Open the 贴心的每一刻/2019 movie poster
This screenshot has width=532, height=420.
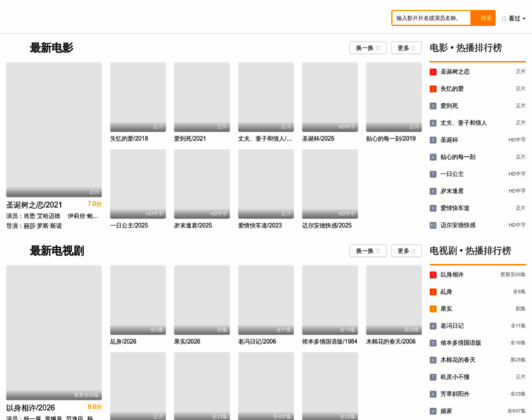click(394, 97)
